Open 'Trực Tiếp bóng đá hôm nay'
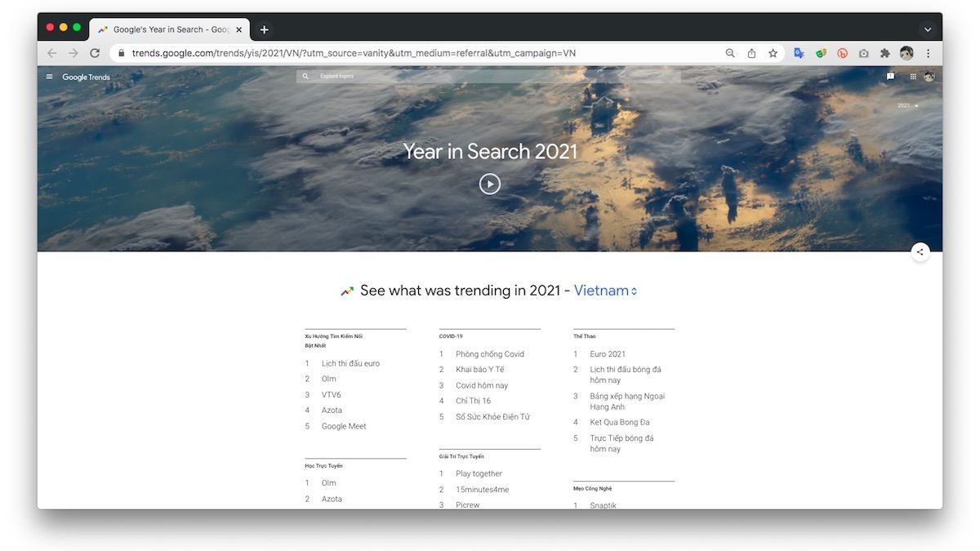This screenshot has height=551, width=980. 621,443
